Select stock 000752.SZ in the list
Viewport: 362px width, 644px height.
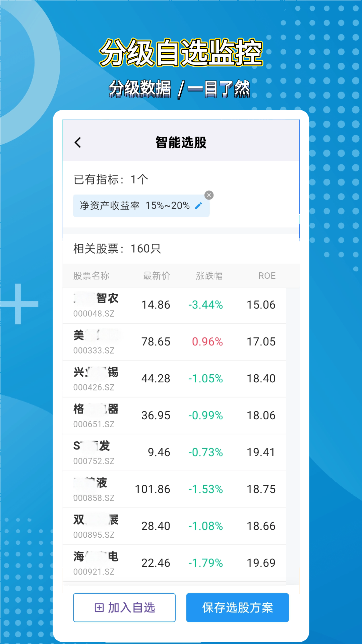click(174, 453)
